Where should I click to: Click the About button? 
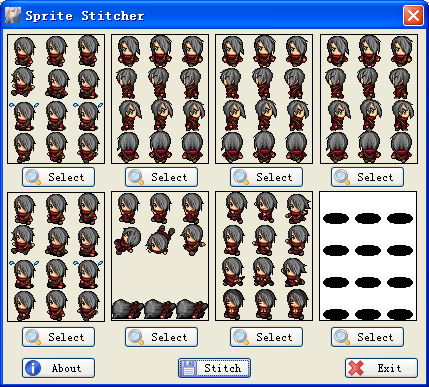coord(58,368)
